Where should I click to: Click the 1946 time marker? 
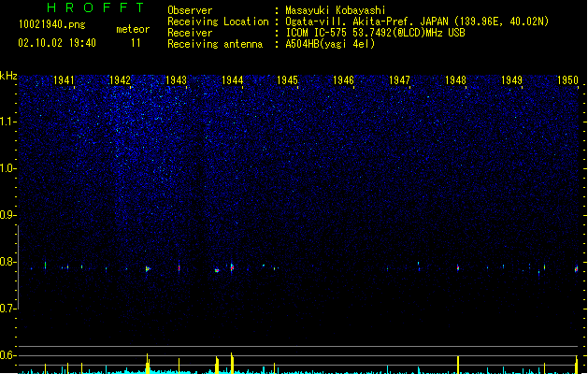pos(343,80)
